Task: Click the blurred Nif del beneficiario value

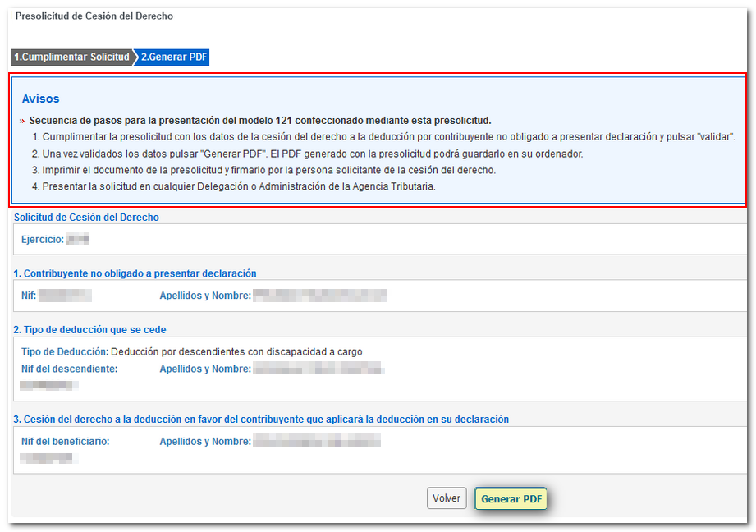Action: pos(49,457)
